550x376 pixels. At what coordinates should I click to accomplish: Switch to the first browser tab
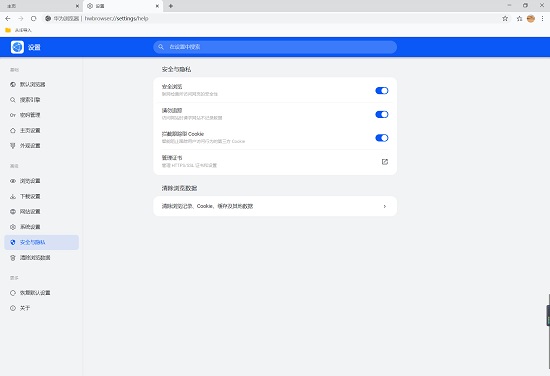pos(41,6)
